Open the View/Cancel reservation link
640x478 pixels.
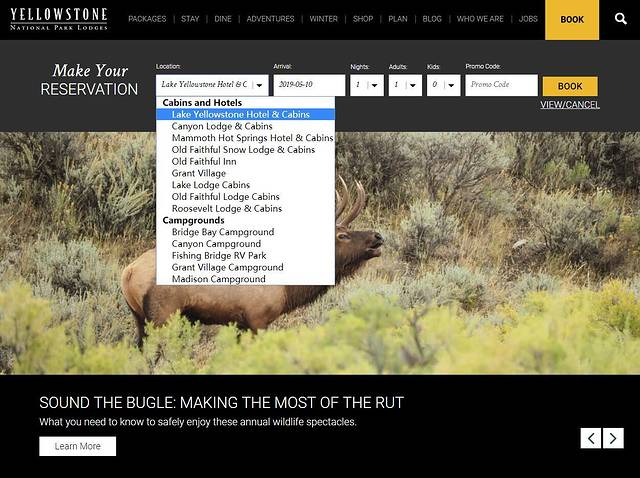570,105
